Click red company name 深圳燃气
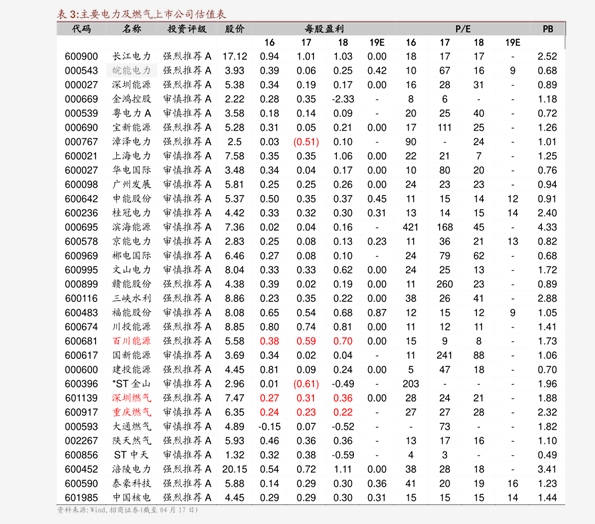The image size is (595, 524). pyautogui.click(x=132, y=398)
